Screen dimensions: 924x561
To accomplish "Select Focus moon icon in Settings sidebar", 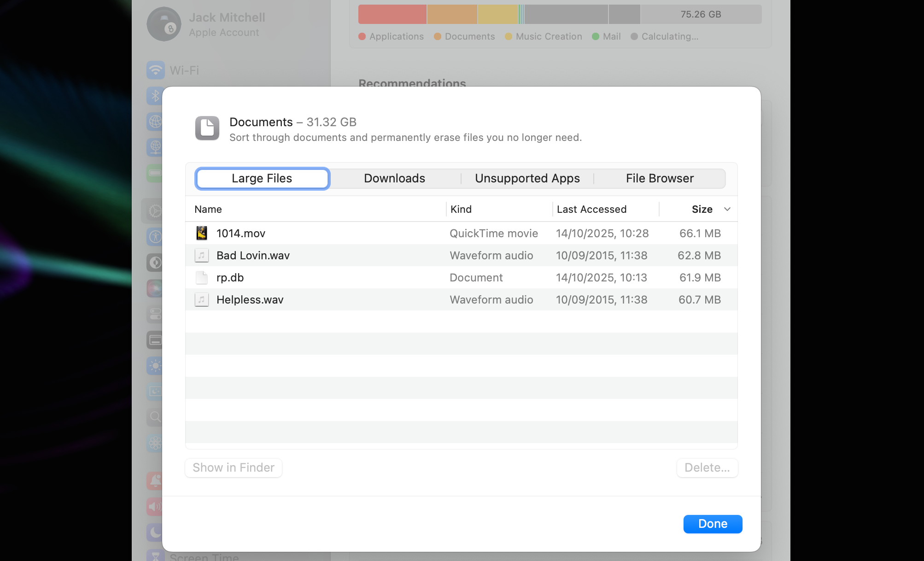I will [x=155, y=532].
